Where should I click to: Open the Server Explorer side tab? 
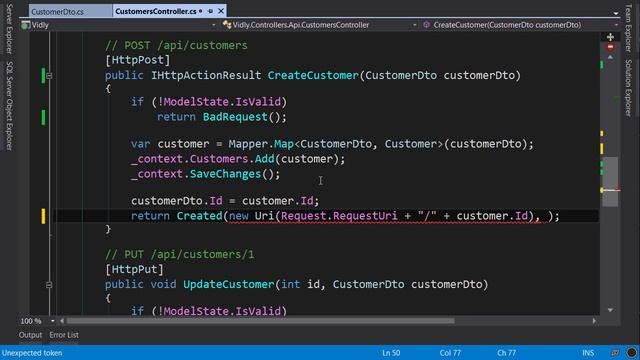pyautogui.click(x=9, y=29)
